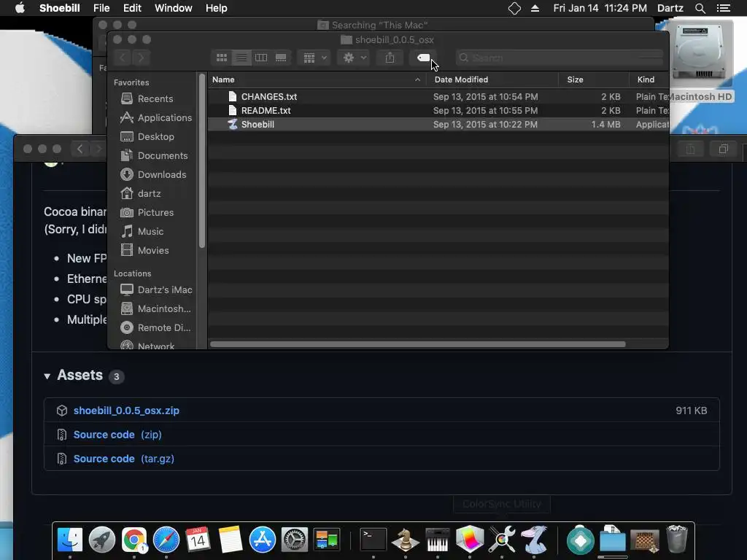Click the Spotlight search icon
The height and width of the screenshot is (560, 747).
(700, 8)
